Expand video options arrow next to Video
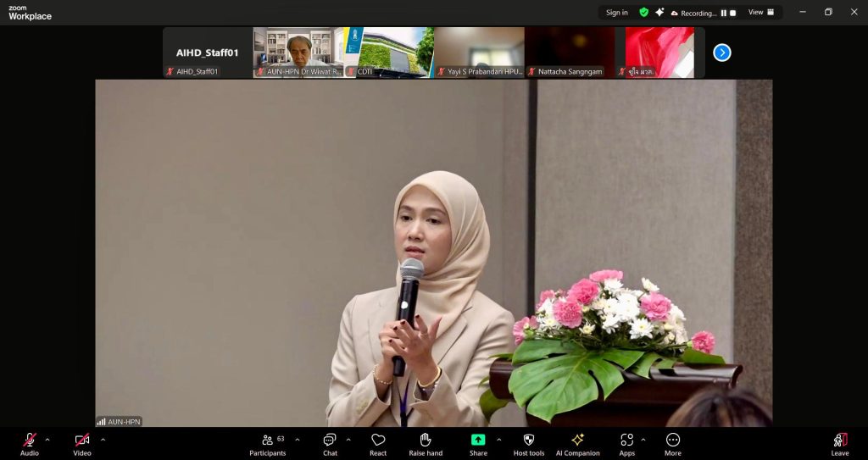 coord(103,440)
